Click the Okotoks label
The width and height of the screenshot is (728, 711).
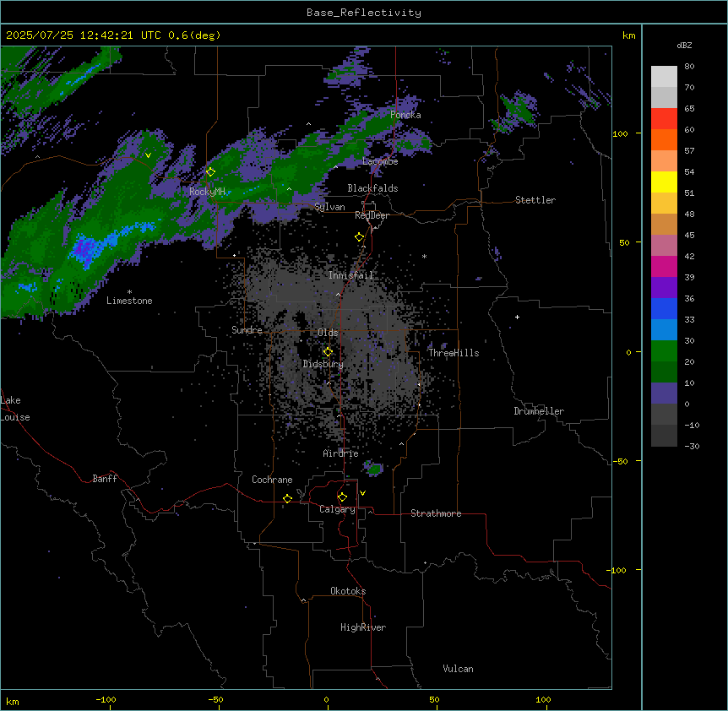(348, 591)
